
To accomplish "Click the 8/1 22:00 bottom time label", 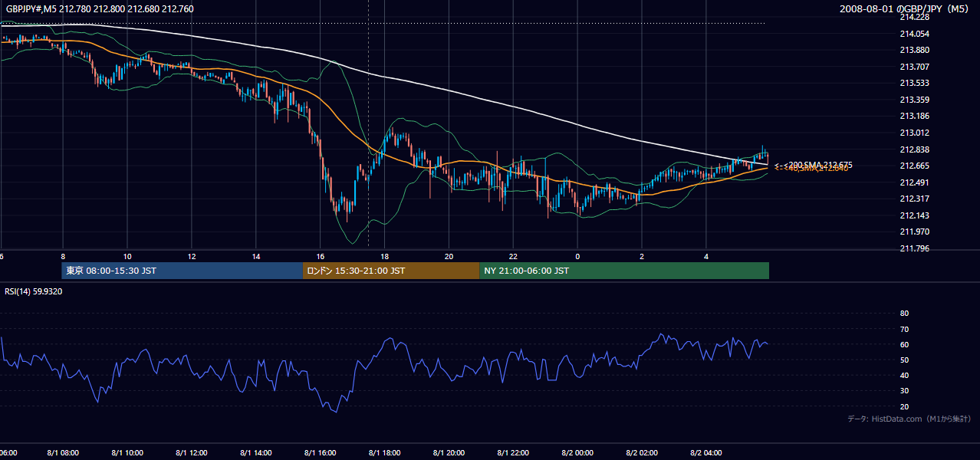I will (x=514, y=453).
